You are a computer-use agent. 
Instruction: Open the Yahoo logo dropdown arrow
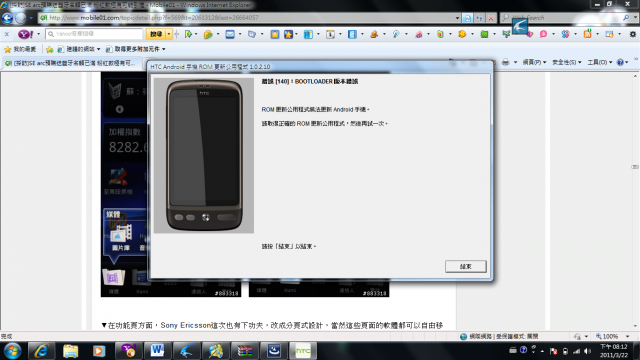click(x=39, y=34)
